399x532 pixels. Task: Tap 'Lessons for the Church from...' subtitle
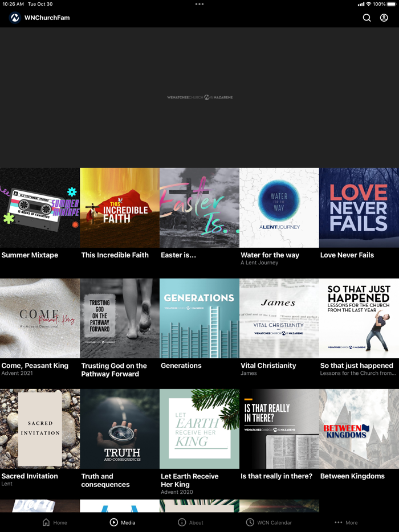coord(358,373)
